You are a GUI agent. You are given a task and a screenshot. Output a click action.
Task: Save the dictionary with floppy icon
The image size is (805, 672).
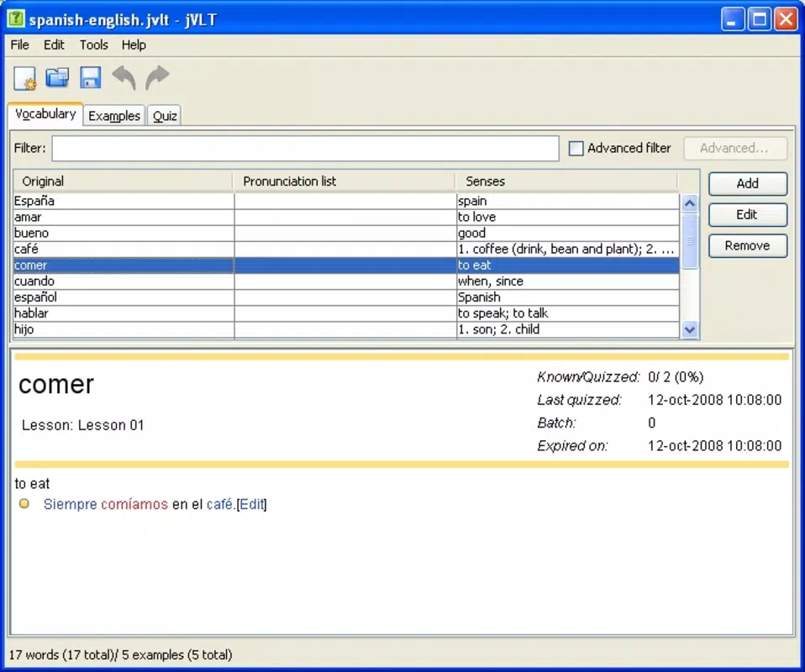(91, 78)
